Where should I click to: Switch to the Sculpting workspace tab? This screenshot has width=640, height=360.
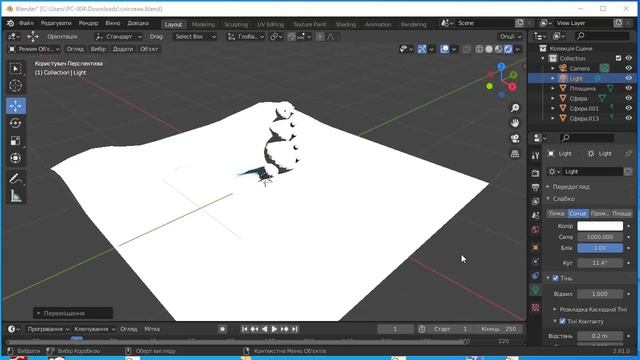(x=236, y=24)
